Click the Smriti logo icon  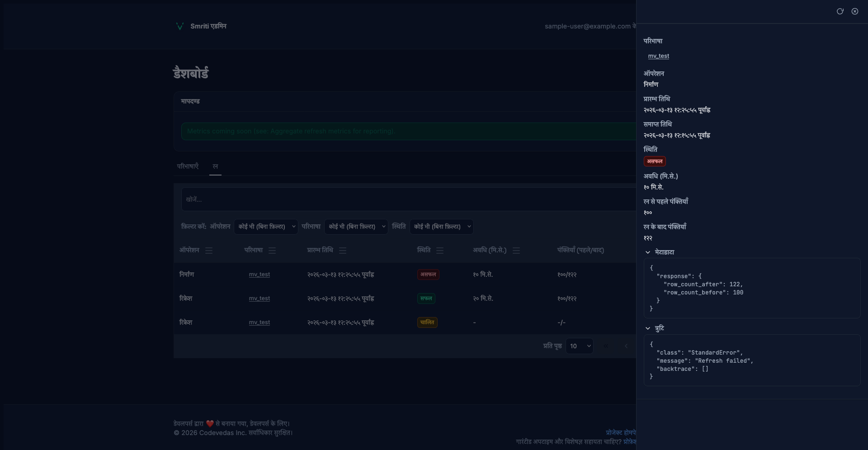click(x=179, y=26)
